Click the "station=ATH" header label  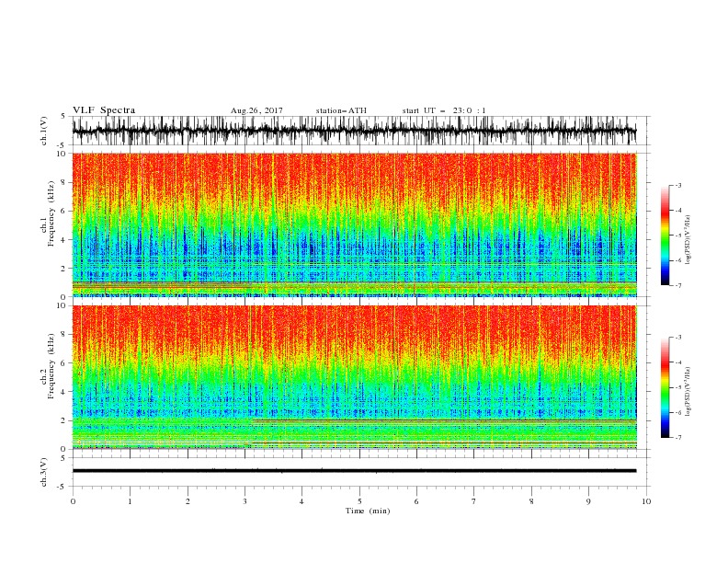341,110
